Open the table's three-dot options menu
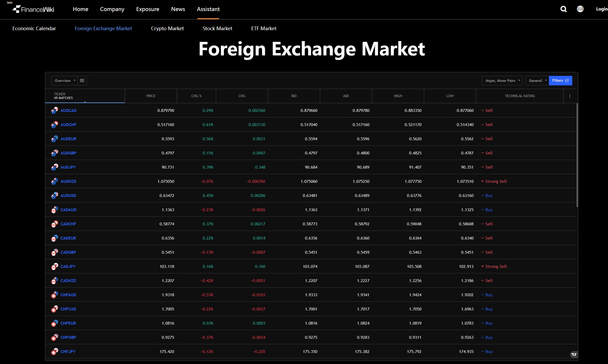608x364 pixels. [570, 96]
